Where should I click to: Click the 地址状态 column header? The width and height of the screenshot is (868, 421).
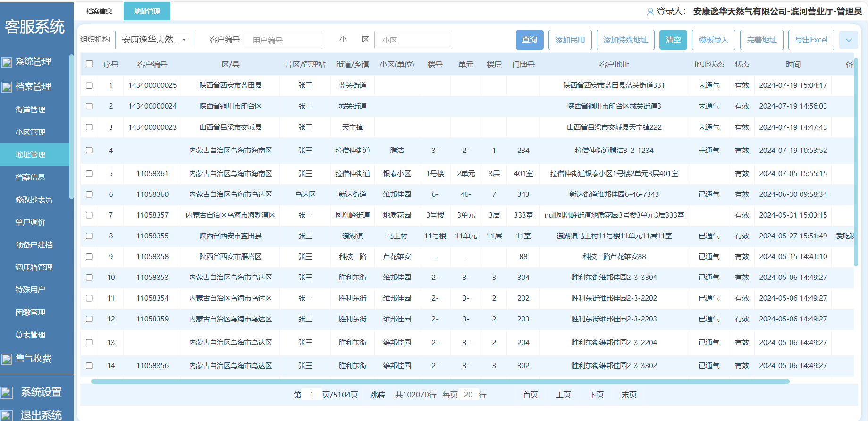pos(709,64)
